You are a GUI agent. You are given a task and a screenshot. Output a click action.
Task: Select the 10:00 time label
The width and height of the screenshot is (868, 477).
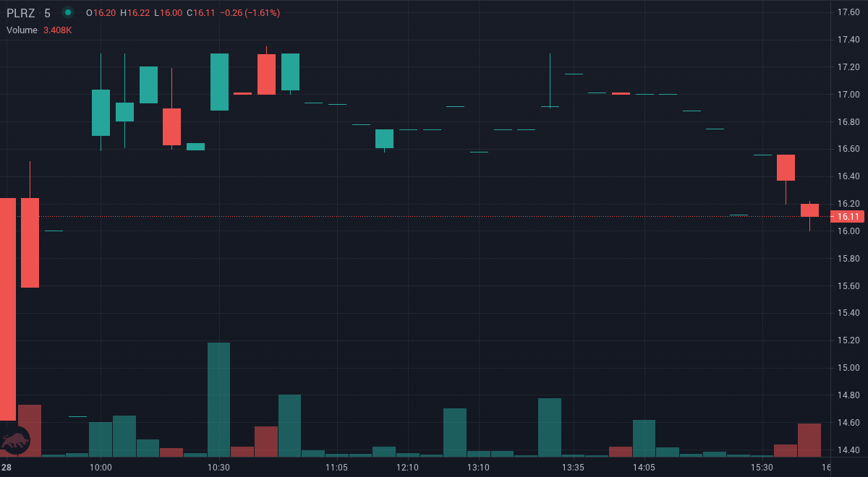(x=101, y=468)
